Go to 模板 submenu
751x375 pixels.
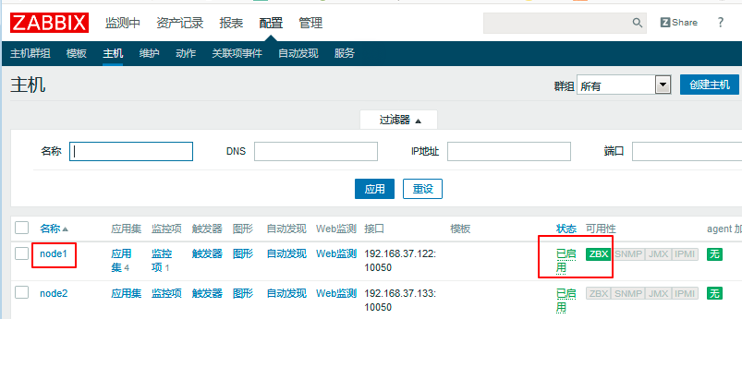coord(76,54)
